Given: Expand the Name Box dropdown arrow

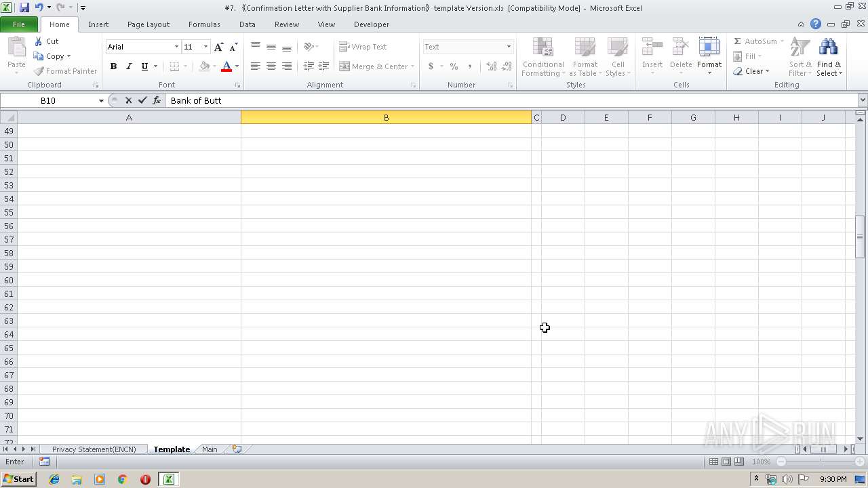Looking at the screenshot, I should tap(101, 100).
